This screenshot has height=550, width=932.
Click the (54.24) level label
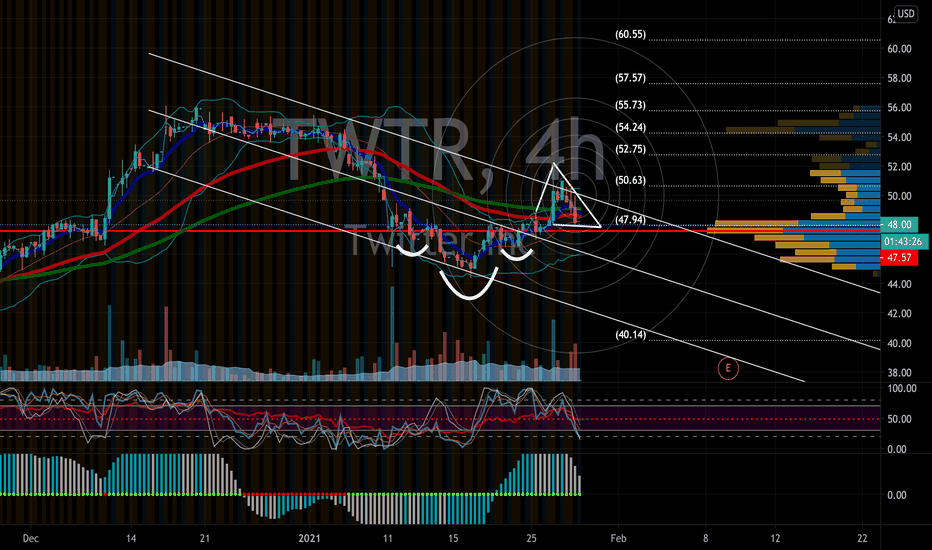pos(630,127)
